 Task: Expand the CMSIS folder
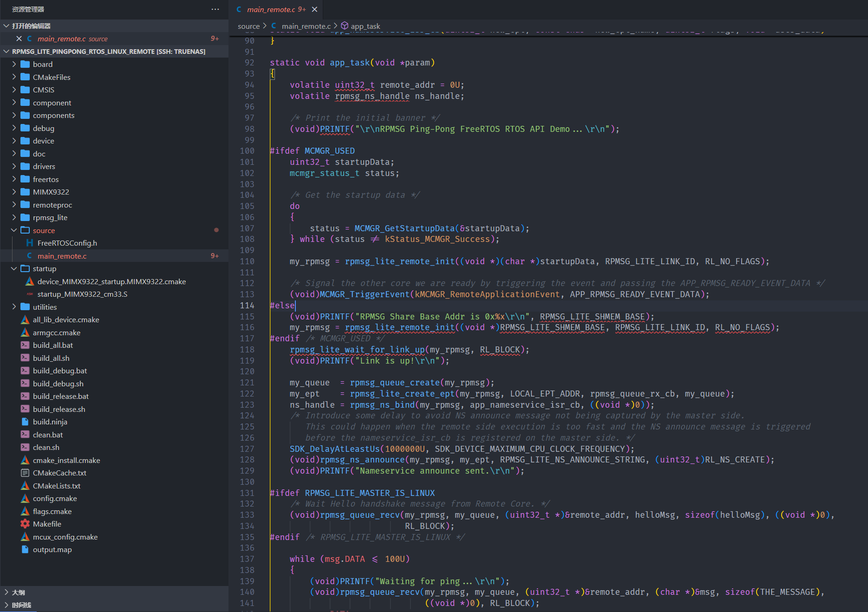coord(14,90)
